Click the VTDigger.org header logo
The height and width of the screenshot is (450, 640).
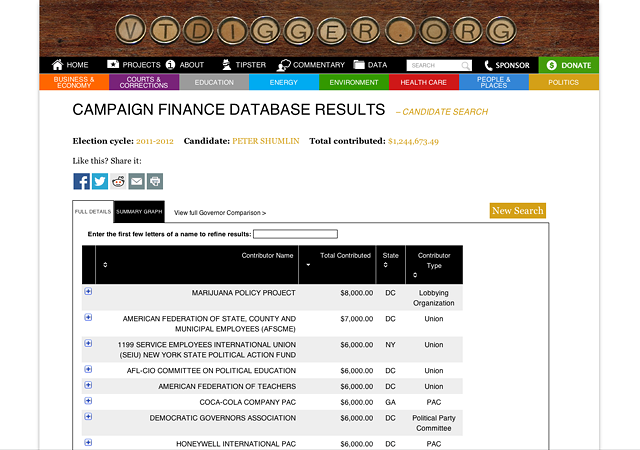coord(316,30)
